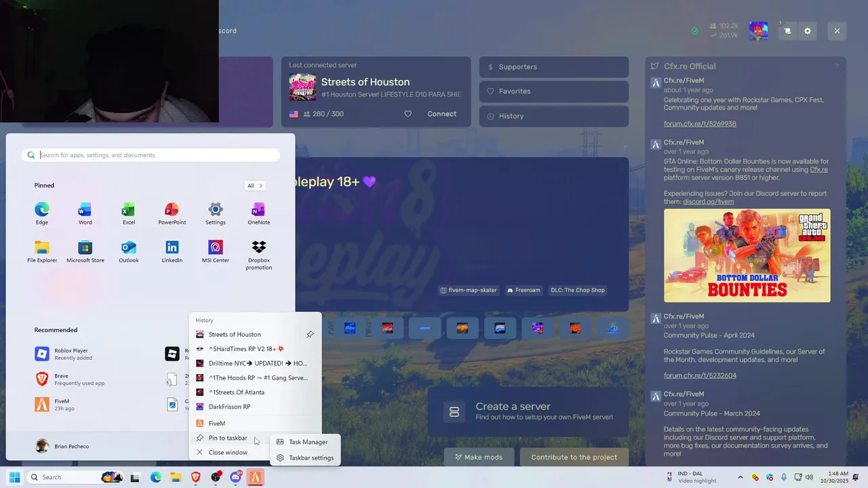
Task: Open Settings pinned app
Action: (216, 213)
